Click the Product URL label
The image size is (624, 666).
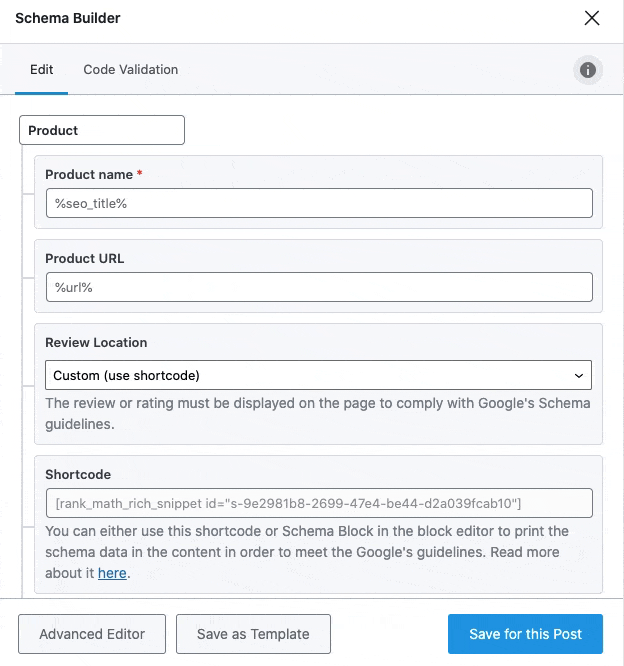(x=85, y=258)
